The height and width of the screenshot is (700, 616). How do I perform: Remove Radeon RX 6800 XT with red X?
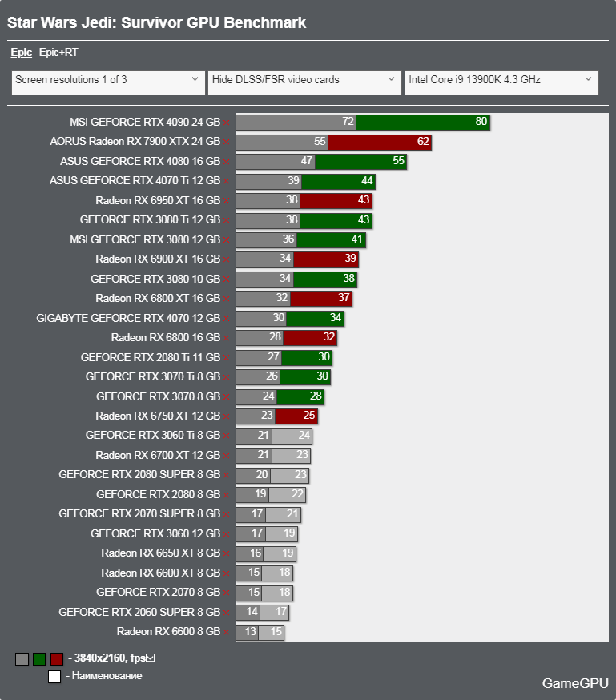point(227,299)
